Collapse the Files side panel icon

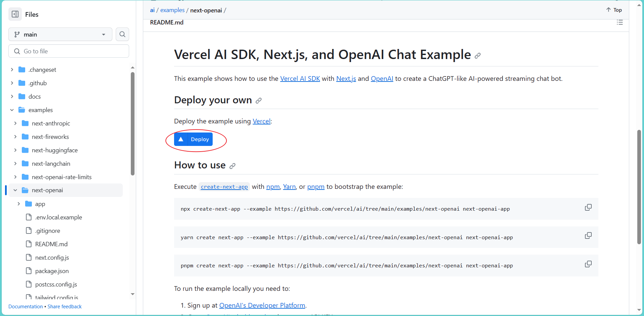point(15,14)
